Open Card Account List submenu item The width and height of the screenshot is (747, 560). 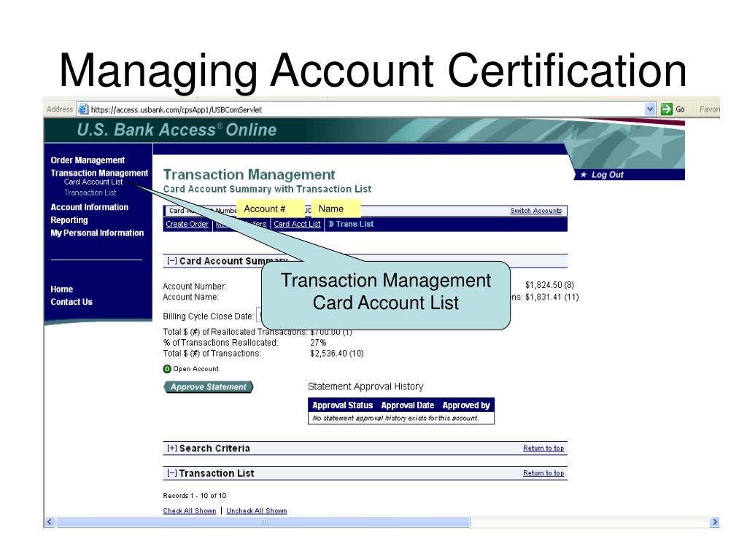pos(93,182)
